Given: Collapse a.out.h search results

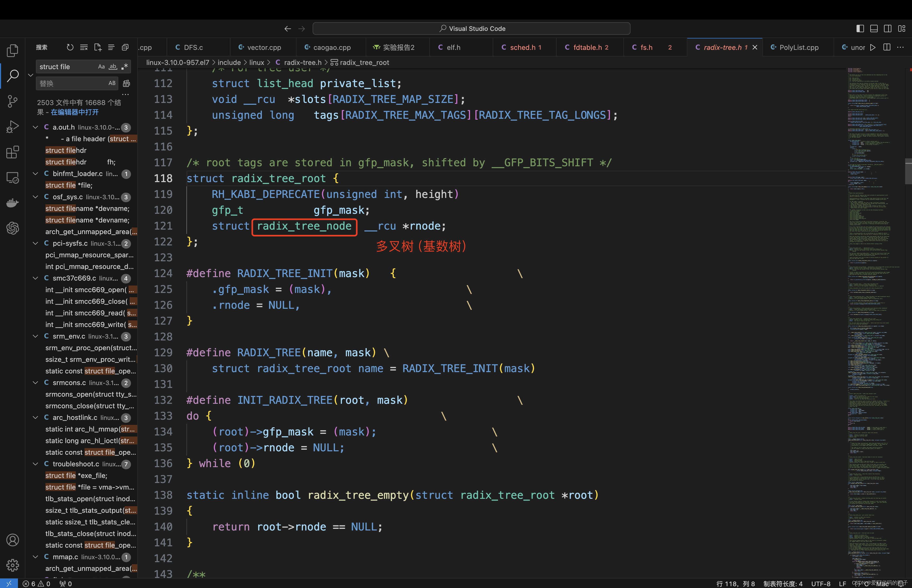Looking at the screenshot, I should click(x=36, y=127).
